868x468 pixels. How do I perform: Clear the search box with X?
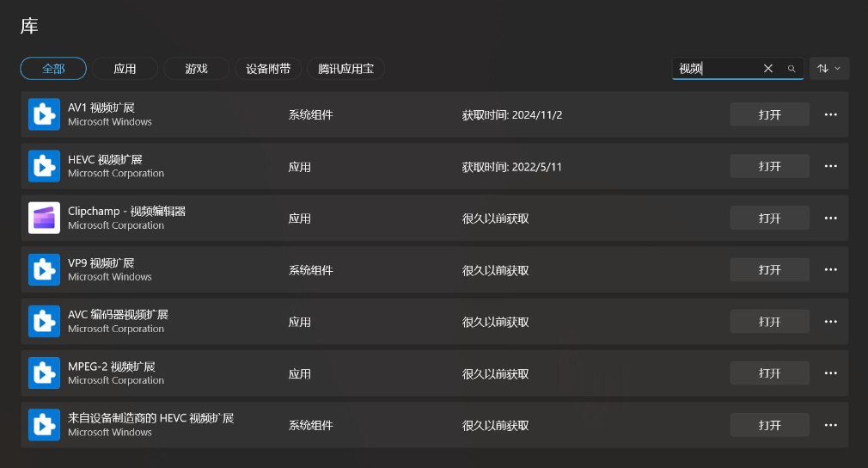(x=767, y=69)
